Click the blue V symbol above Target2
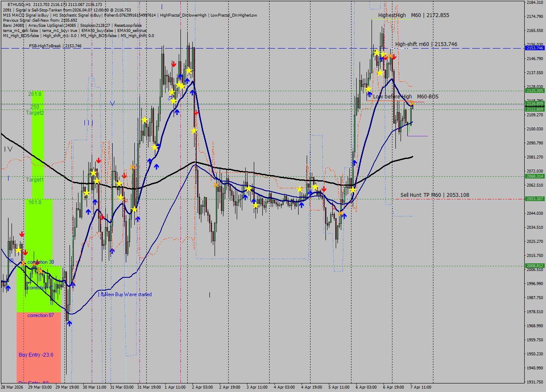The height and width of the screenshot is (392, 546). 112,103
